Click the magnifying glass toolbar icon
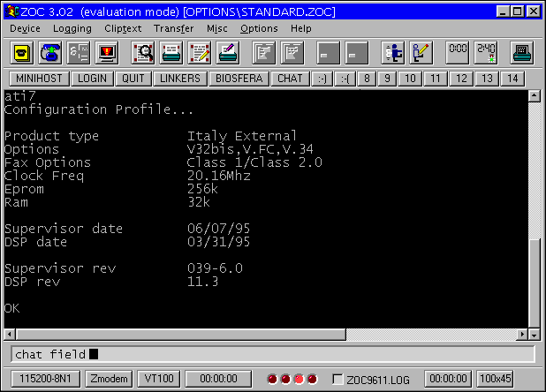The image size is (546, 392). point(142,52)
